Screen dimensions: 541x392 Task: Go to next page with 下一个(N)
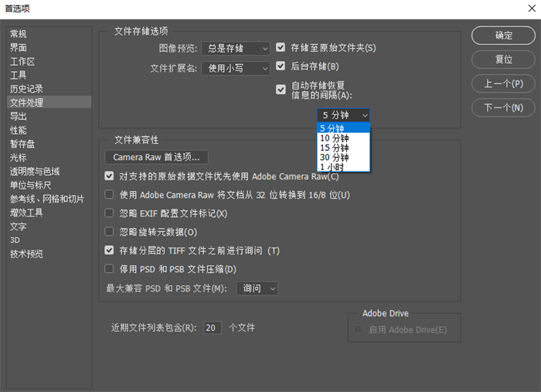click(503, 107)
